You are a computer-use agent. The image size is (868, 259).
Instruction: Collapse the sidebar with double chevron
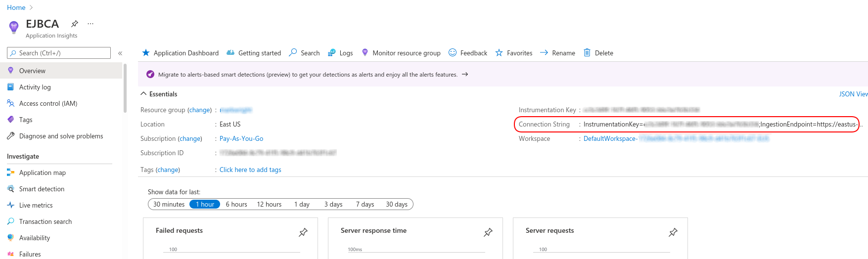(x=120, y=53)
